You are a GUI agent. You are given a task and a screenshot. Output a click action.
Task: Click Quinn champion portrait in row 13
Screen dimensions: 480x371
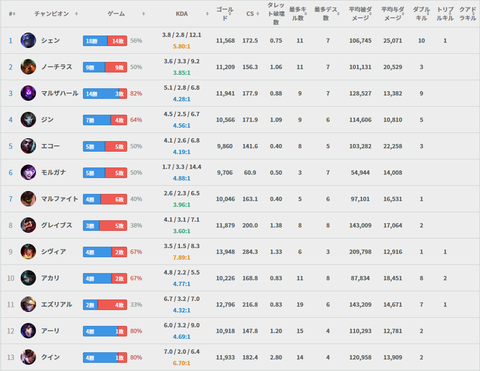28,357
